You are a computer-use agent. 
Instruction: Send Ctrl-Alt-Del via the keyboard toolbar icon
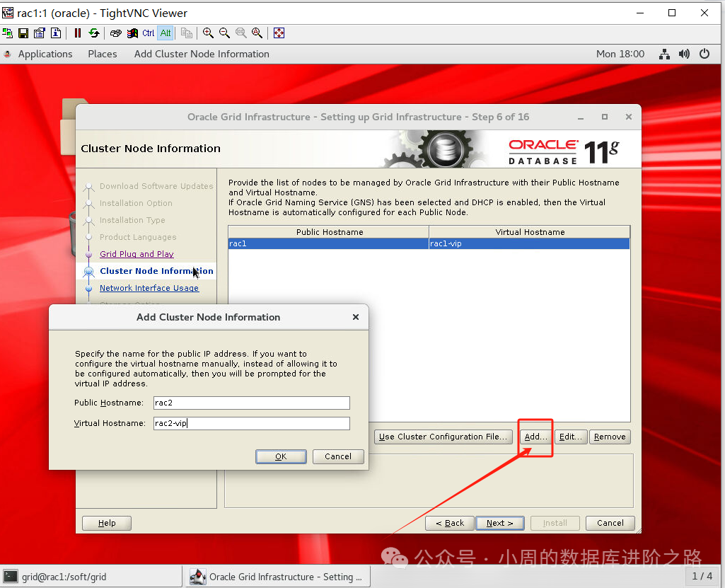click(116, 33)
